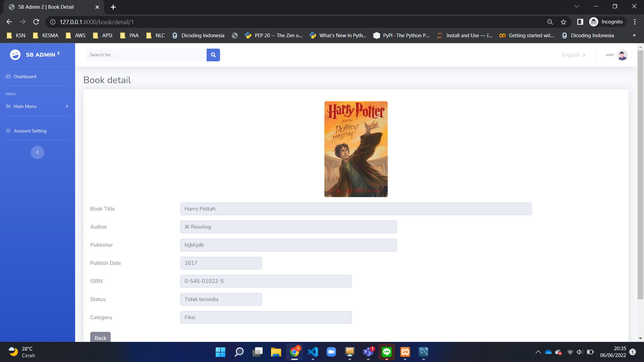Image resolution: width=644 pixels, height=362 pixels.
Task: Click the SB Admin smiley logo icon
Action: pyautogui.click(x=15, y=55)
